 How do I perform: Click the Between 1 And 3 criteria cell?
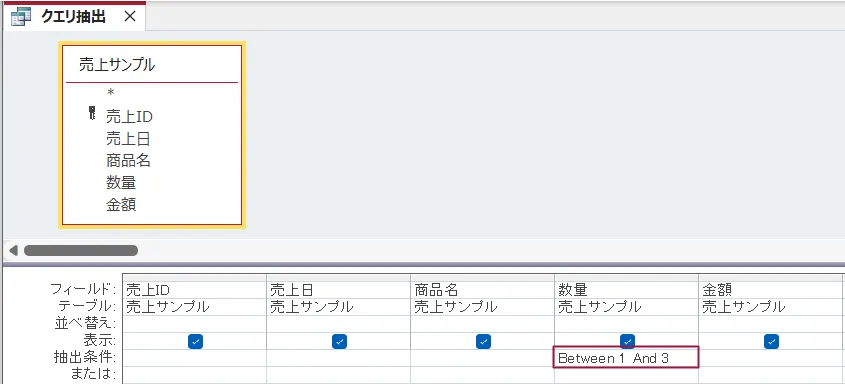pyautogui.click(x=626, y=358)
